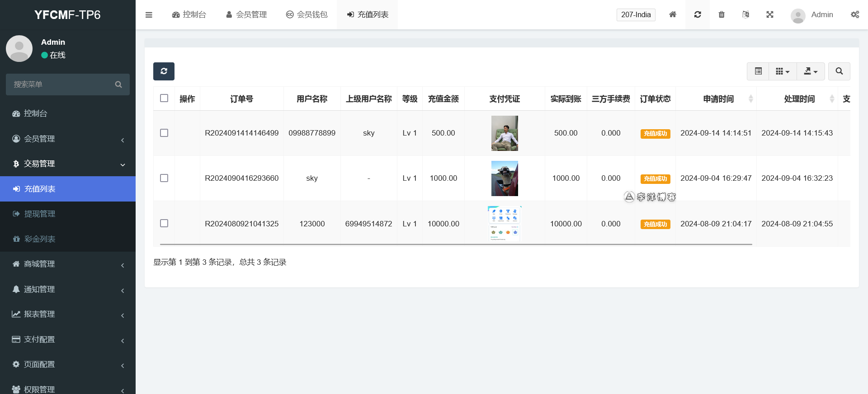Open the columns visibility dropdown
Screen dimensions: 868x394
click(783, 71)
